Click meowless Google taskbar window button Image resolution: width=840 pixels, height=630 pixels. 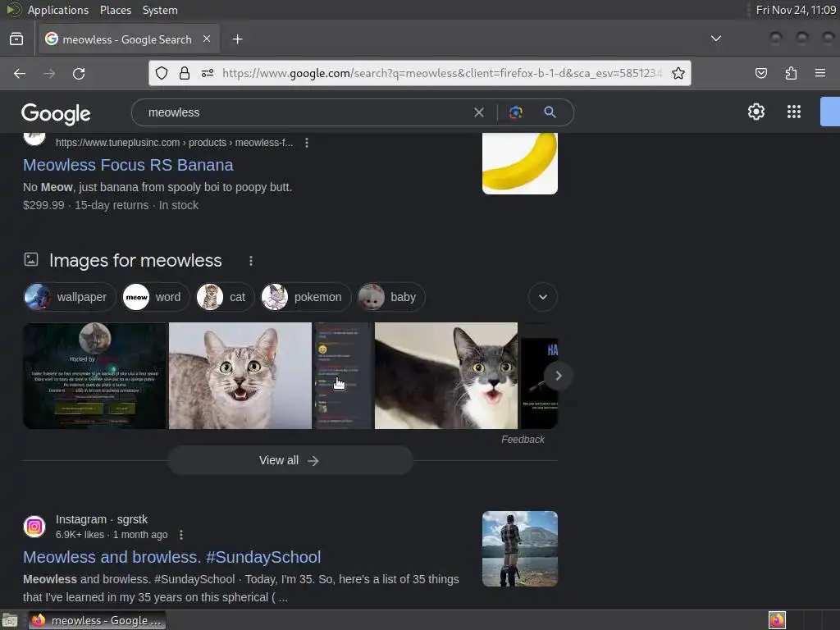(x=97, y=620)
